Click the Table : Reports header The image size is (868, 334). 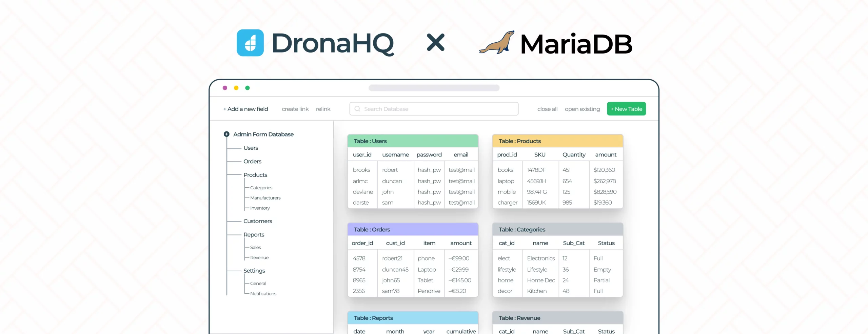tap(413, 318)
